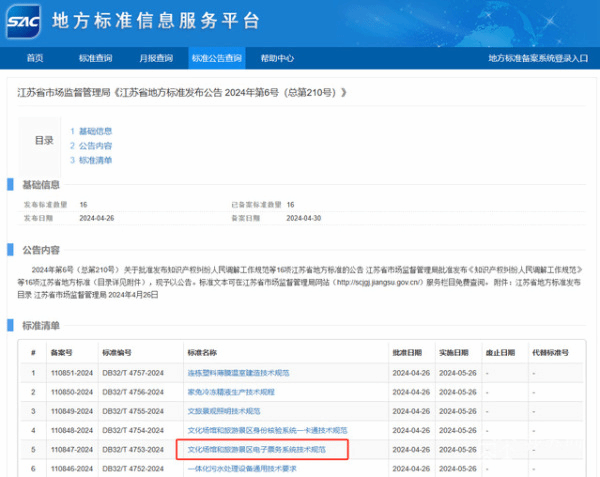Go to the 首页 home tab
The height and width of the screenshot is (477, 600).
35,58
